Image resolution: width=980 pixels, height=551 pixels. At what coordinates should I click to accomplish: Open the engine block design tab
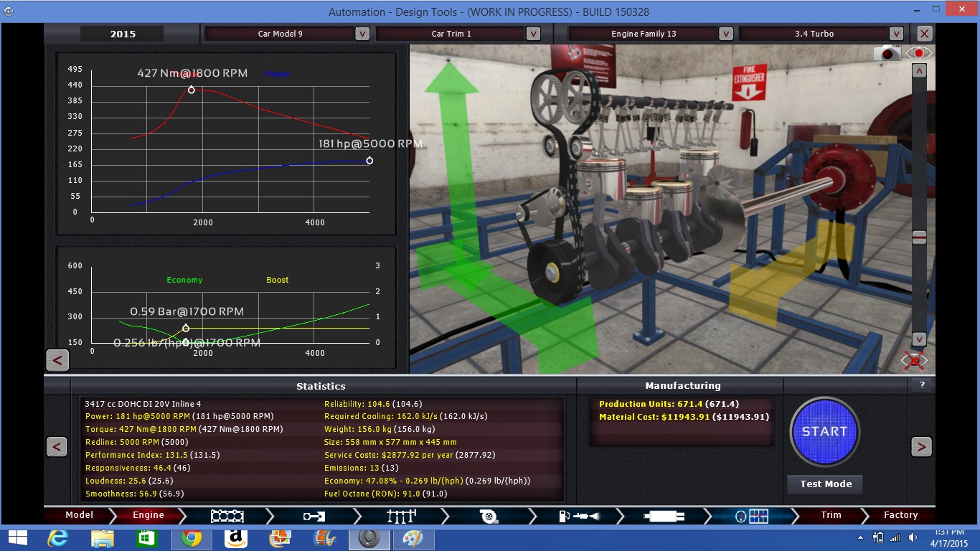227,515
